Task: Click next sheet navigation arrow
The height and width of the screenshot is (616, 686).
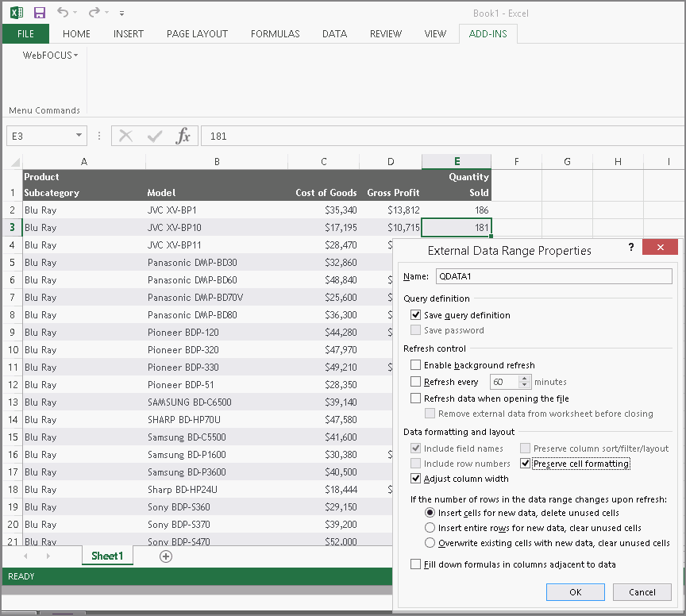Action: (48, 556)
